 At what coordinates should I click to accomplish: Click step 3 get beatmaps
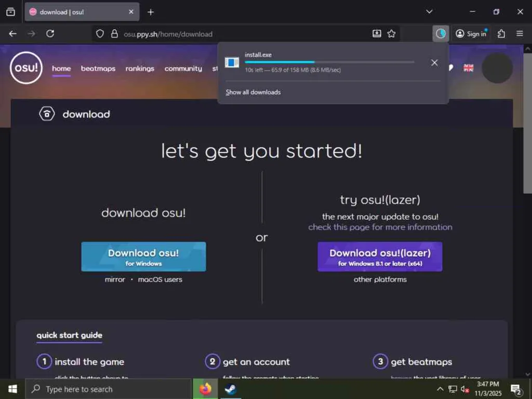413,362
